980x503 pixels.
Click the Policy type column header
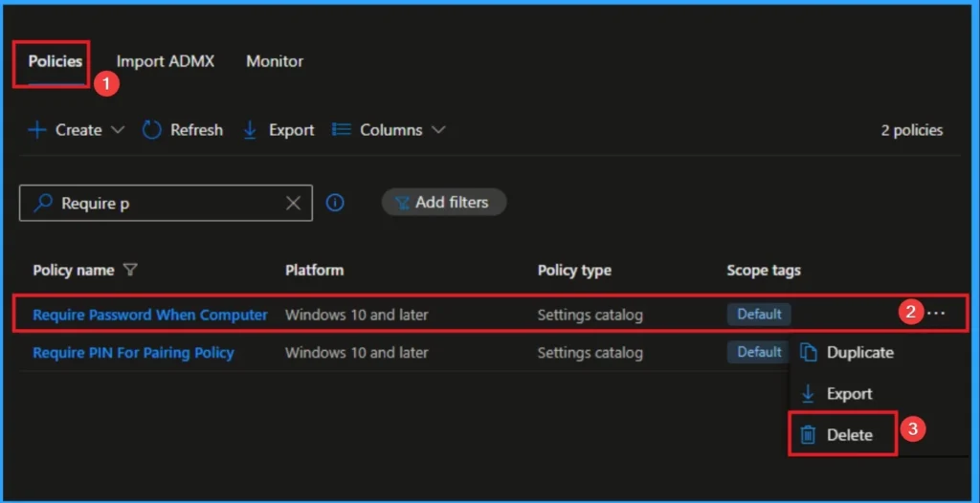[574, 270]
